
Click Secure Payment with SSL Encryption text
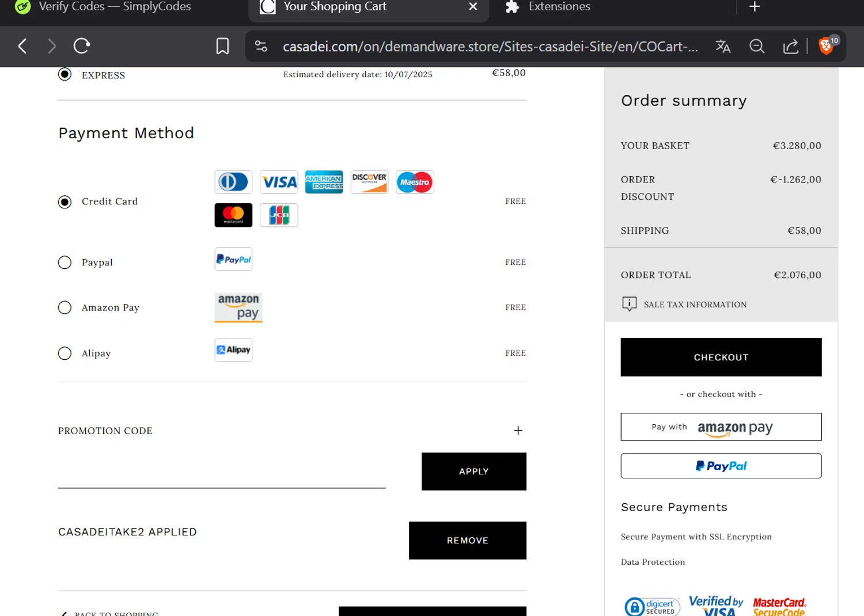pyautogui.click(x=696, y=537)
